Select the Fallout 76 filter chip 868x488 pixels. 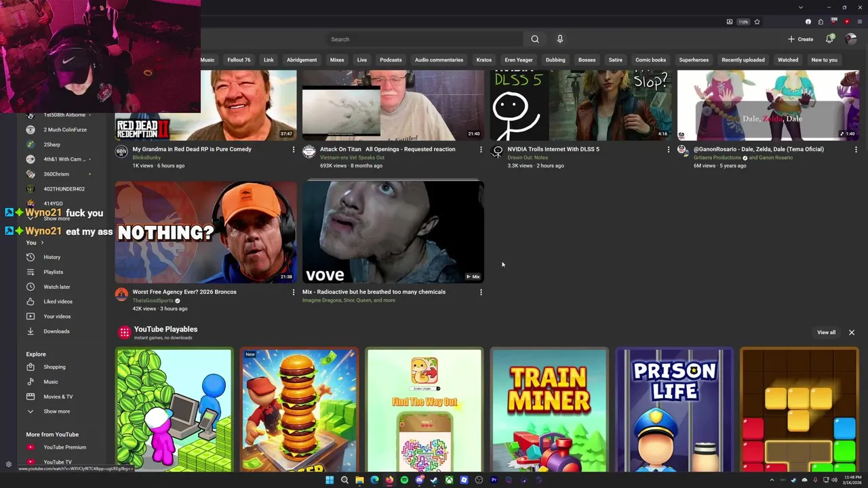239,60
